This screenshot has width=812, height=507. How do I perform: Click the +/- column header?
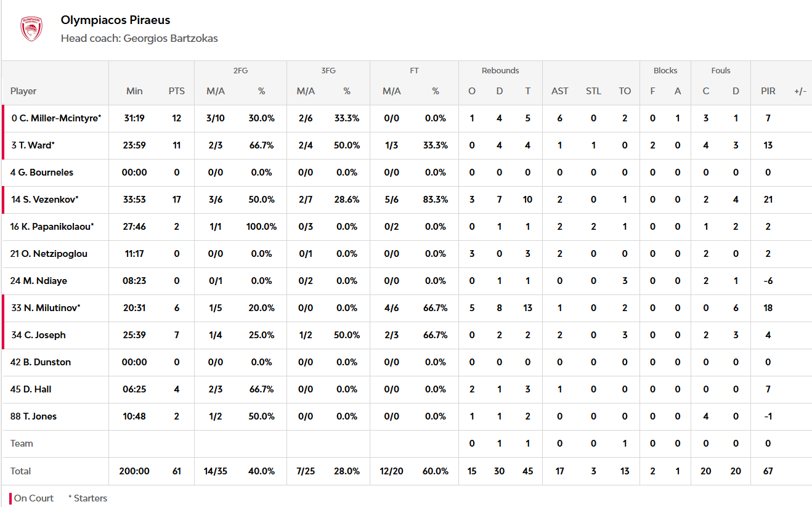coord(800,91)
